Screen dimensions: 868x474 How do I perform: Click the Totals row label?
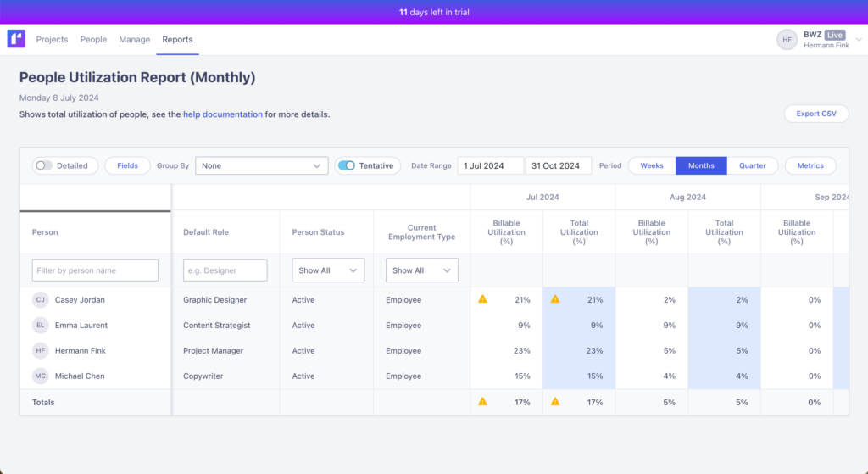click(x=43, y=402)
